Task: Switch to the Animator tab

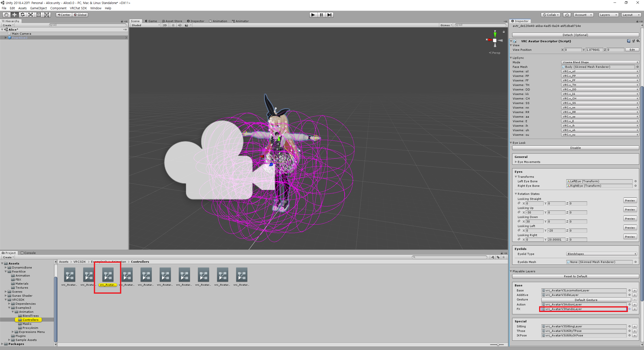Action: point(240,21)
